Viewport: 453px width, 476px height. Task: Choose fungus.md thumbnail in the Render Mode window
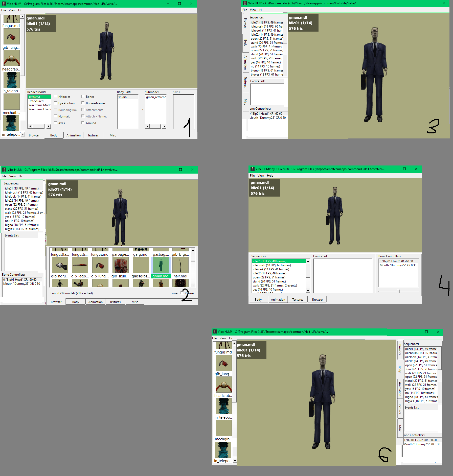tap(12, 19)
